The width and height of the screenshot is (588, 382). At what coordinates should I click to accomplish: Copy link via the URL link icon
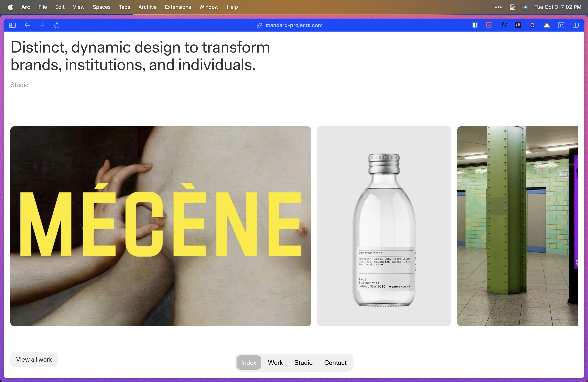(x=259, y=25)
